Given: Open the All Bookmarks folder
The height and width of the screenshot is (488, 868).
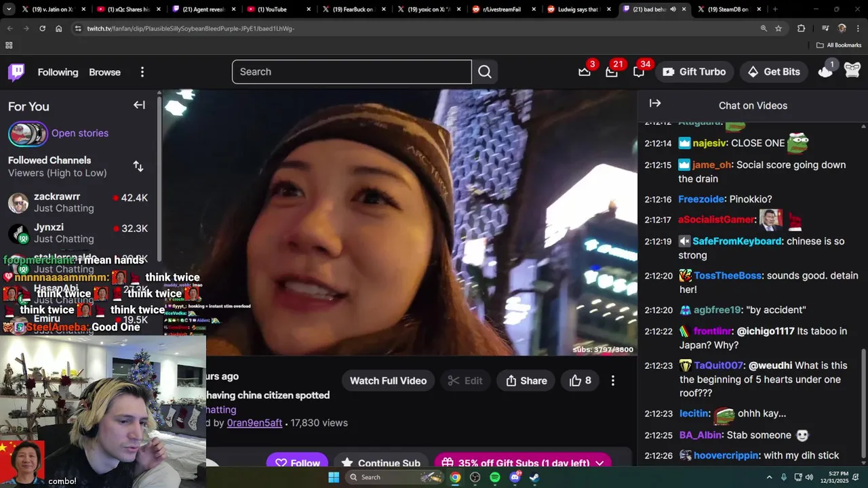Looking at the screenshot, I should pos(839,45).
